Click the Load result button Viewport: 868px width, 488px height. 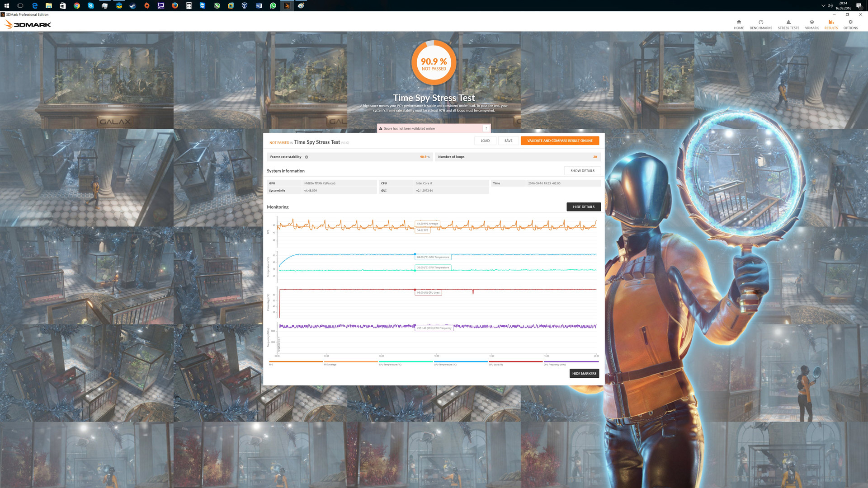[485, 141]
